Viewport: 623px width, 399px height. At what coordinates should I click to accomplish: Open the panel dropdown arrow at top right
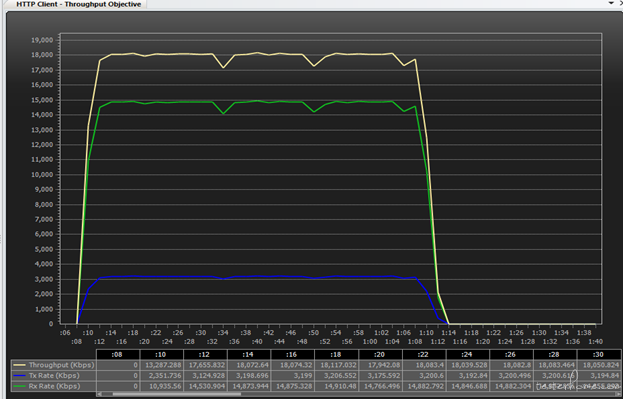(611, 3)
